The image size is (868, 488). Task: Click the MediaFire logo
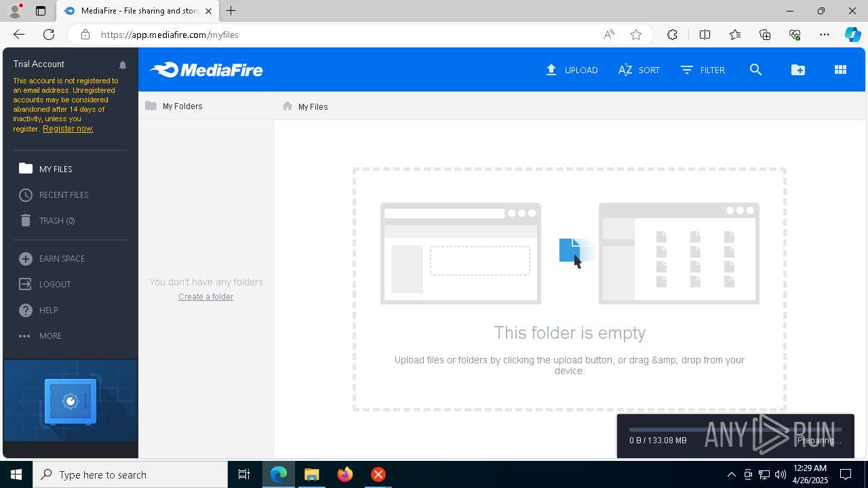[206, 70]
